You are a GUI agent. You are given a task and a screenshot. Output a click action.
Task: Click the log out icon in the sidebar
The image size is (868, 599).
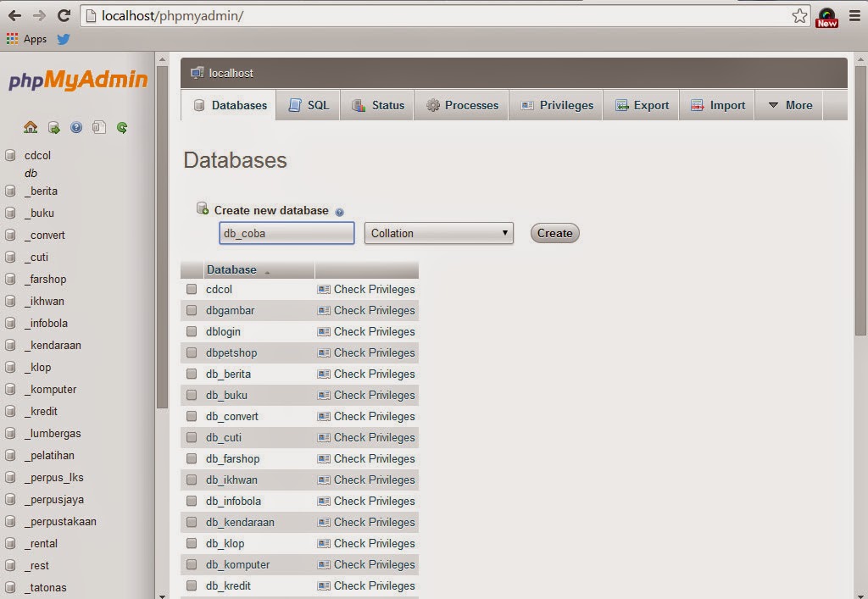(53, 127)
